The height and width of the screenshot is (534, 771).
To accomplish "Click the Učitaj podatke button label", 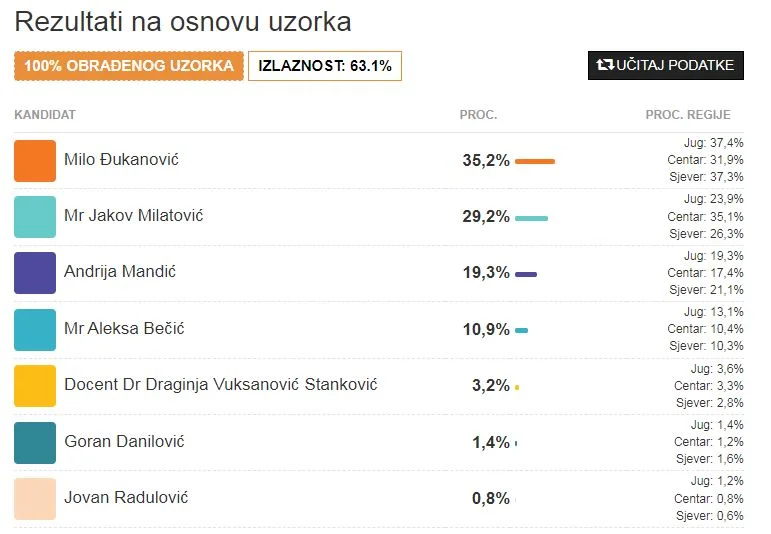I will click(x=675, y=65).
